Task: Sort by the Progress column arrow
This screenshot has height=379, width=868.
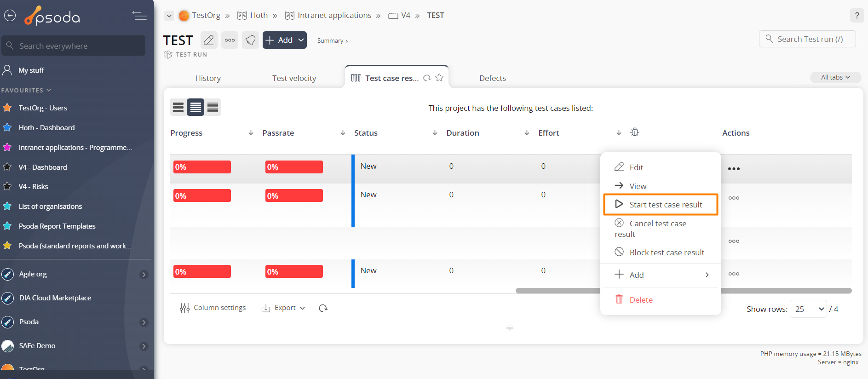Action: [x=251, y=132]
